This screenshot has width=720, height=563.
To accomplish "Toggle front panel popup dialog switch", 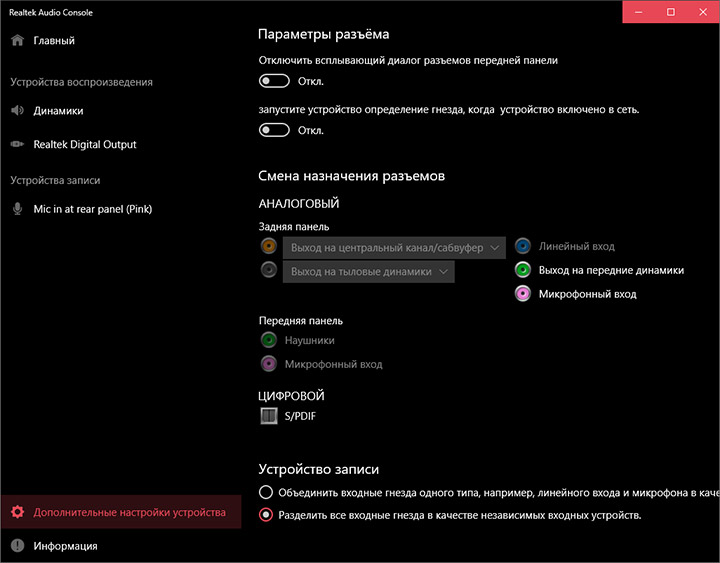I will click(x=274, y=81).
